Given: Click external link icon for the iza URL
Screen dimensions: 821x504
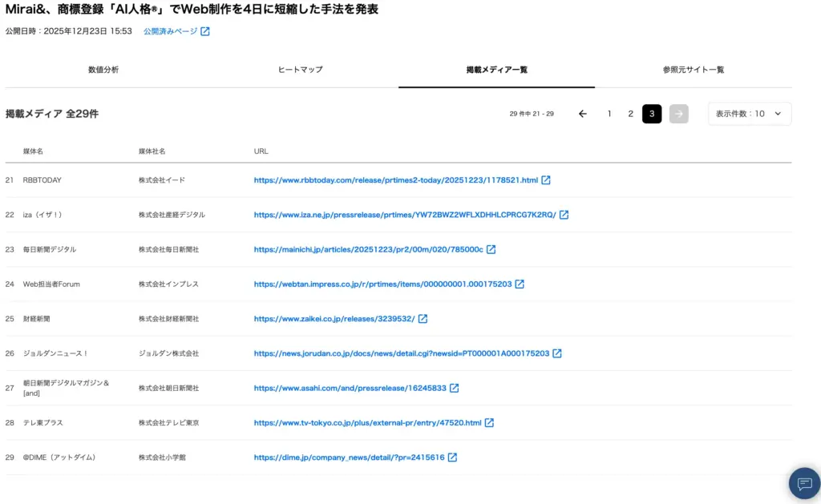Looking at the screenshot, I should tap(563, 215).
